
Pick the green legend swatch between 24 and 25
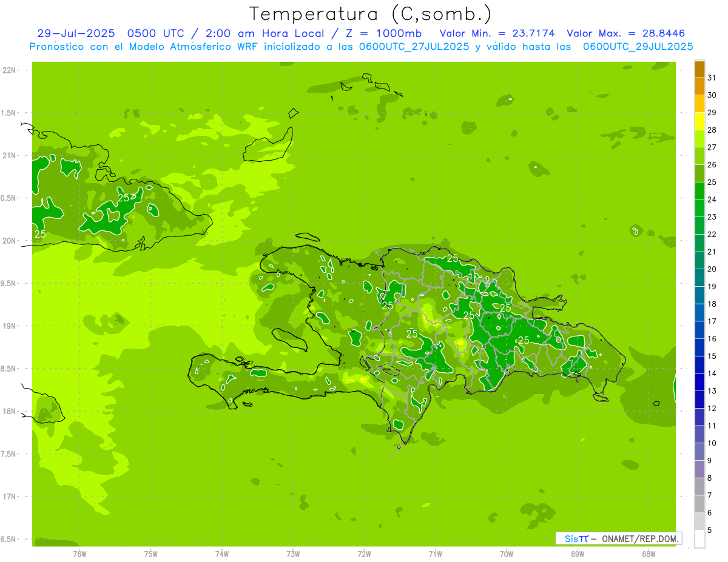point(699,191)
